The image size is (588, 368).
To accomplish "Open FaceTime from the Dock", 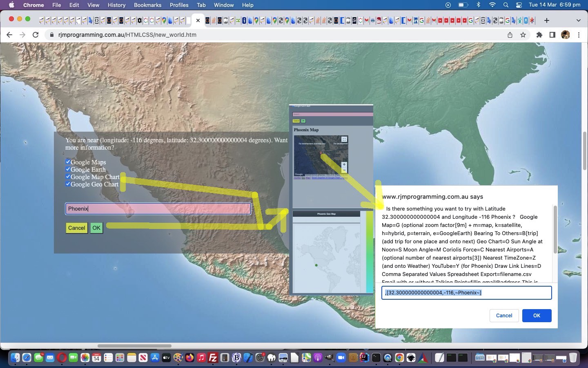I will pyautogui.click(x=73, y=358).
